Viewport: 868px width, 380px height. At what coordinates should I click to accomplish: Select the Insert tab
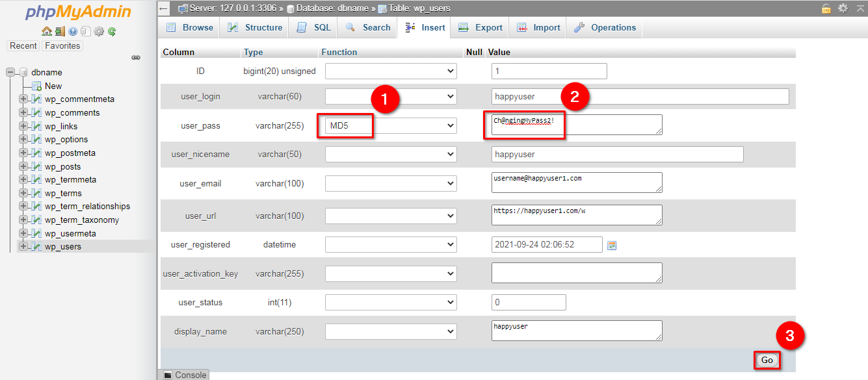425,27
